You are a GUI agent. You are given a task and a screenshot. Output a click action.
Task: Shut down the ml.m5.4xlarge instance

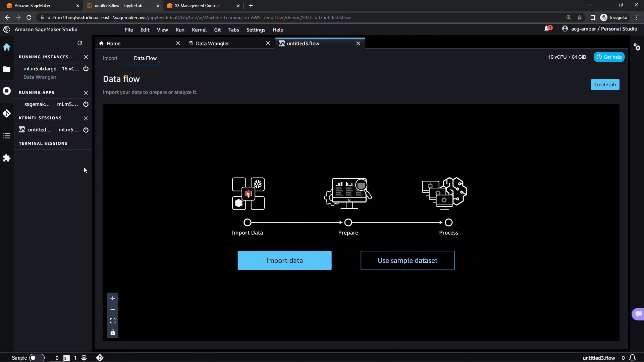click(86, 69)
